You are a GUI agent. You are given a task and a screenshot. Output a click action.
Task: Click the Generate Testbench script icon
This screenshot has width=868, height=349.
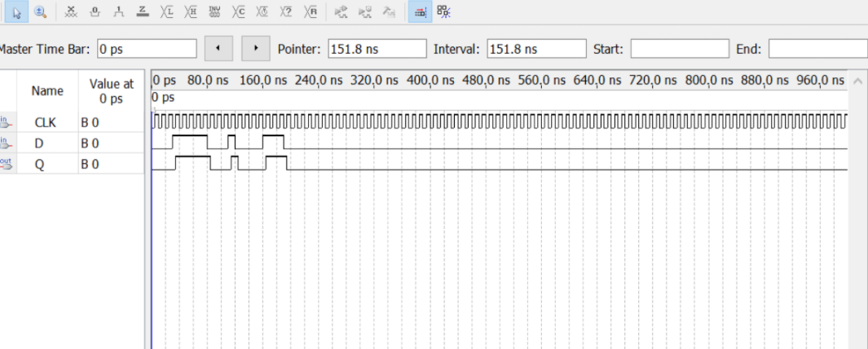tap(389, 11)
